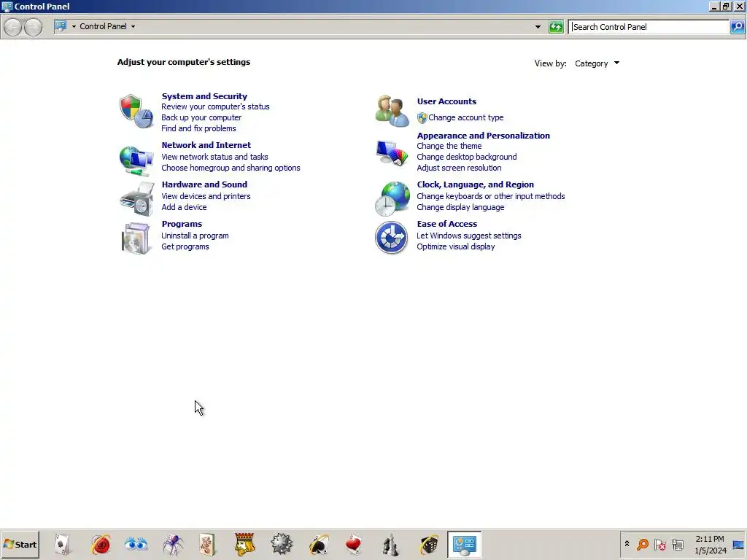Launch Spider Solitaire from the taskbar

pos(172,544)
